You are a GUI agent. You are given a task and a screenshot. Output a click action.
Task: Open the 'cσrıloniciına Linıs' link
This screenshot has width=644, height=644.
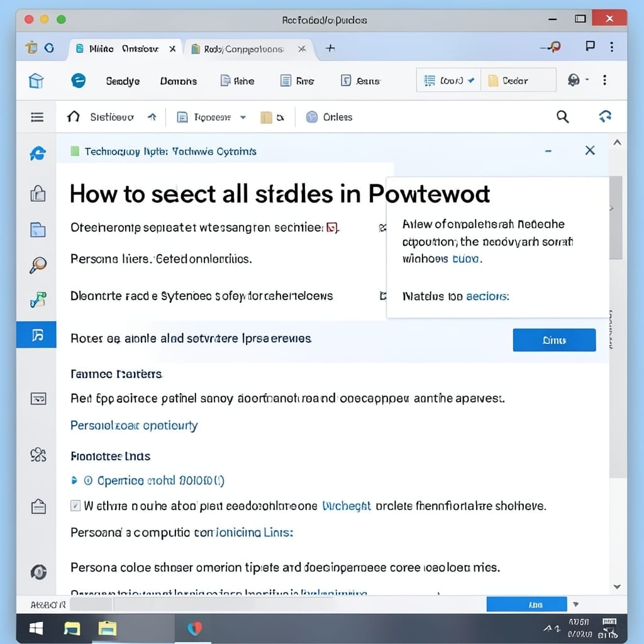click(243, 532)
